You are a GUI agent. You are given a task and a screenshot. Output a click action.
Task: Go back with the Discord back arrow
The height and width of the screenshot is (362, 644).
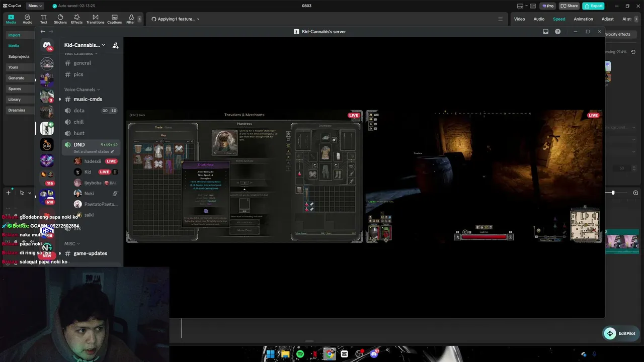tap(43, 32)
